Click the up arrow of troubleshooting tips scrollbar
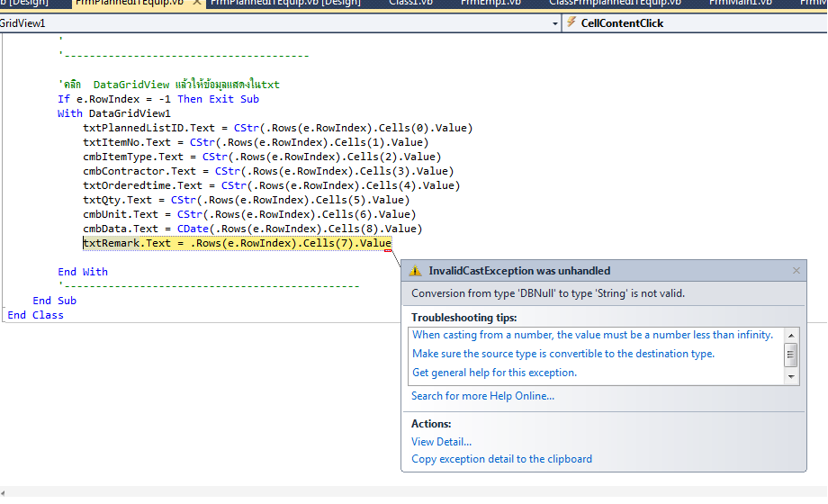The width and height of the screenshot is (828, 504). pos(791,336)
